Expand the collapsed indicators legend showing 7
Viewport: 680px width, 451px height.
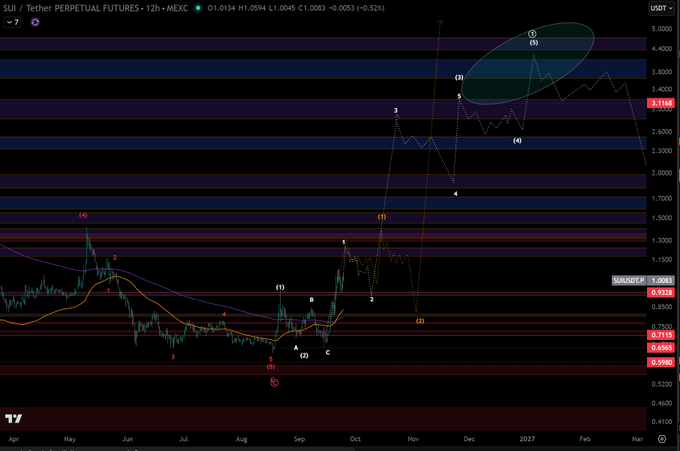tap(13, 22)
